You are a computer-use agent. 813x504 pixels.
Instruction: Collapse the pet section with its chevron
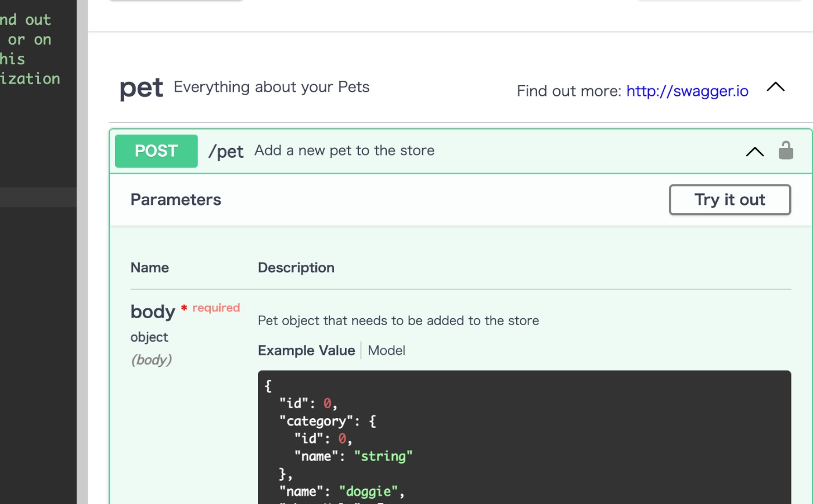tap(775, 87)
